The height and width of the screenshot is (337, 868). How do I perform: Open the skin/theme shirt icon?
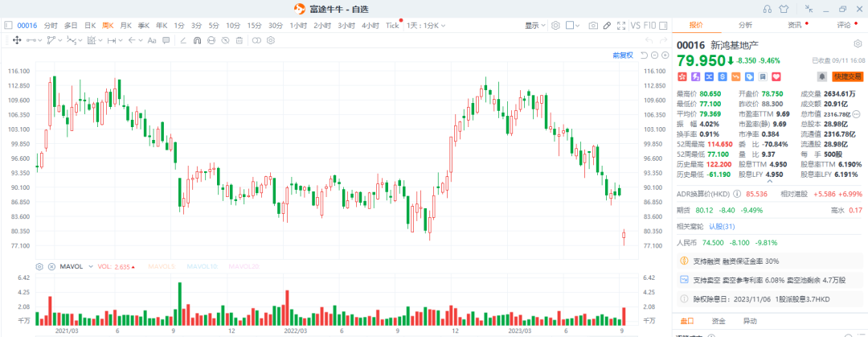pos(784,8)
